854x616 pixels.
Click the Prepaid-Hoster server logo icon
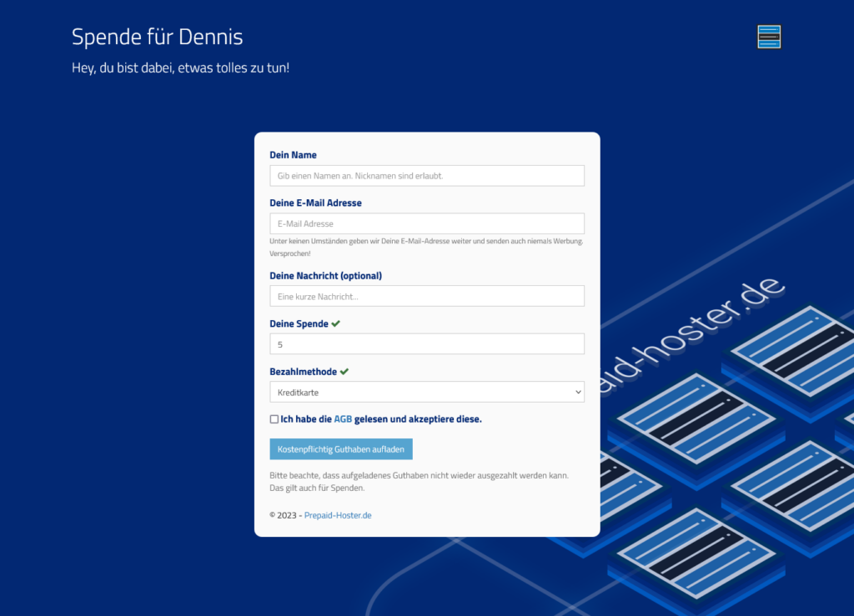coord(768,37)
